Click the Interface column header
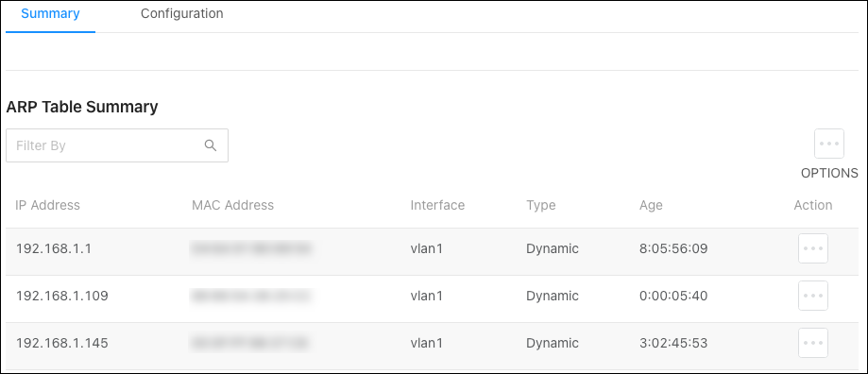Screen dimensions: 868x374 (437, 205)
